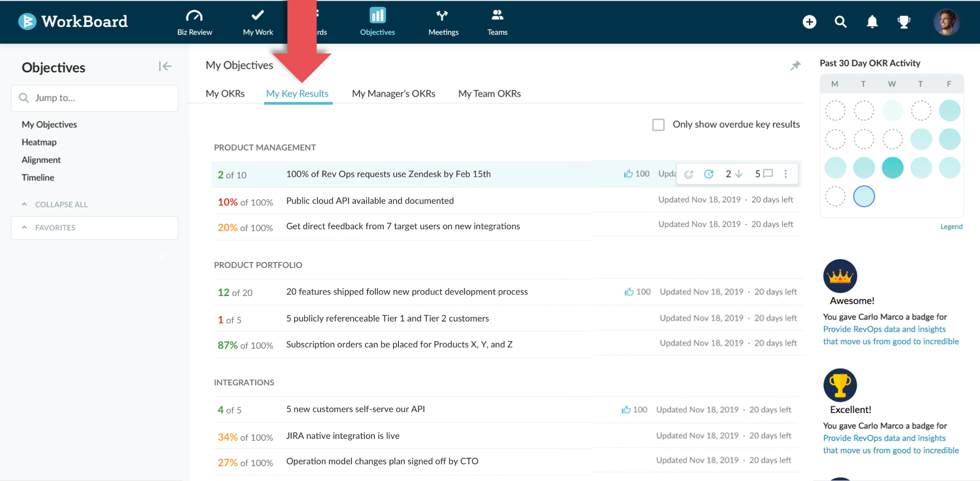Open the notifications bell
Viewport: 980px width, 481px height.
872,21
